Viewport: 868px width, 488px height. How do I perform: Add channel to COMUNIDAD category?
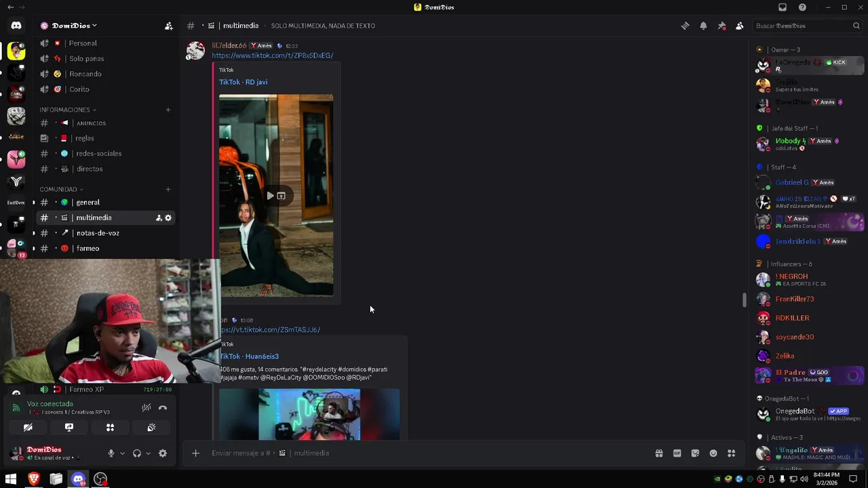coord(168,190)
